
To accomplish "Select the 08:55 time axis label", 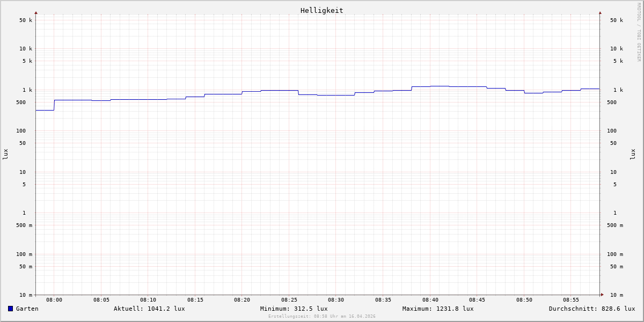I will coord(571,300).
